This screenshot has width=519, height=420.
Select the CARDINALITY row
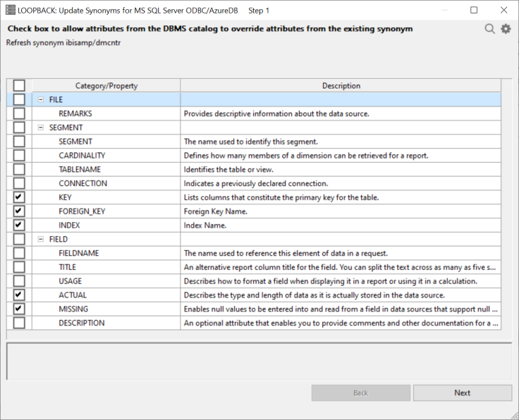coord(82,156)
